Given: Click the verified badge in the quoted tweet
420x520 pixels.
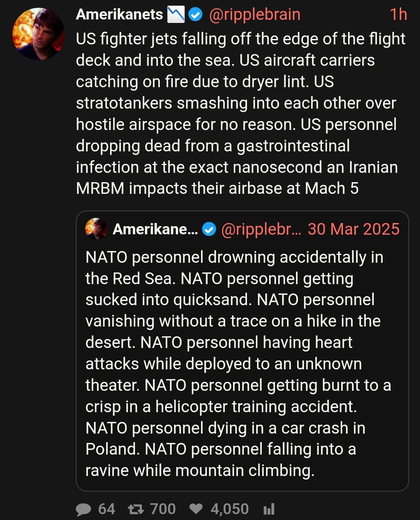Looking at the screenshot, I should click(209, 229).
